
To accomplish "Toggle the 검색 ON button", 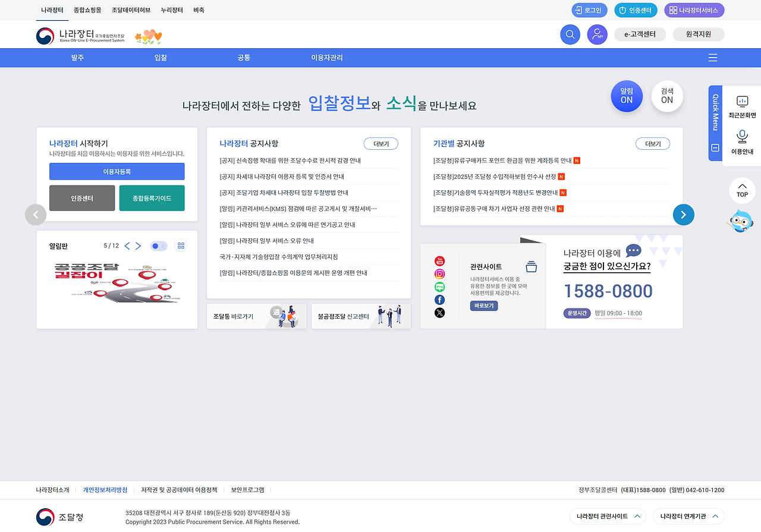I will pyautogui.click(x=667, y=96).
